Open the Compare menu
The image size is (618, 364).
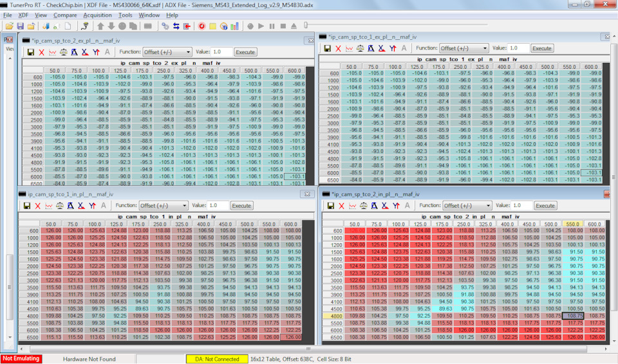[65, 15]
